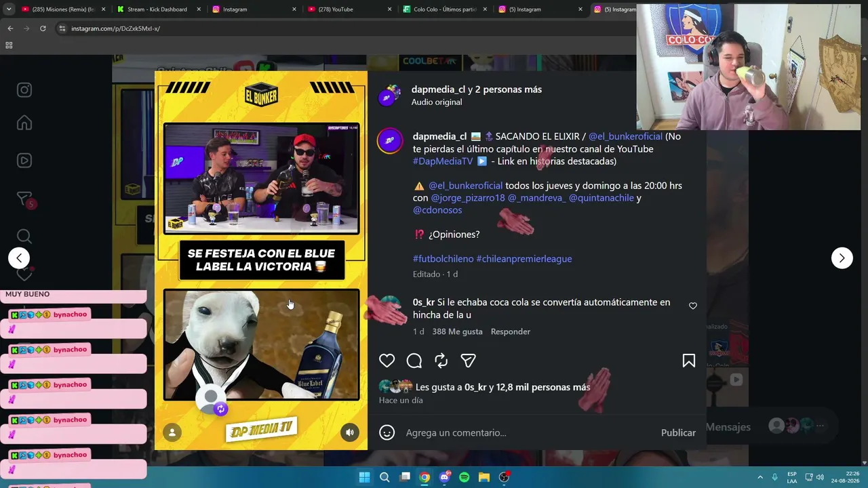Reload the page in the browser toolbar
The height and width of the screenshot is (488, 868).
(43, 28)
